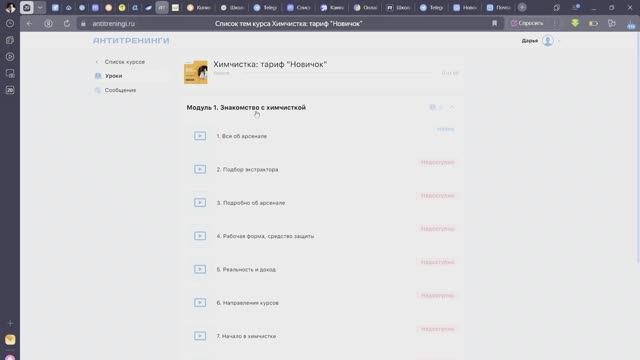640x360 pixels.
Task: Click the play icon beside «Начало в химчистке»
Action: [200, 336]
